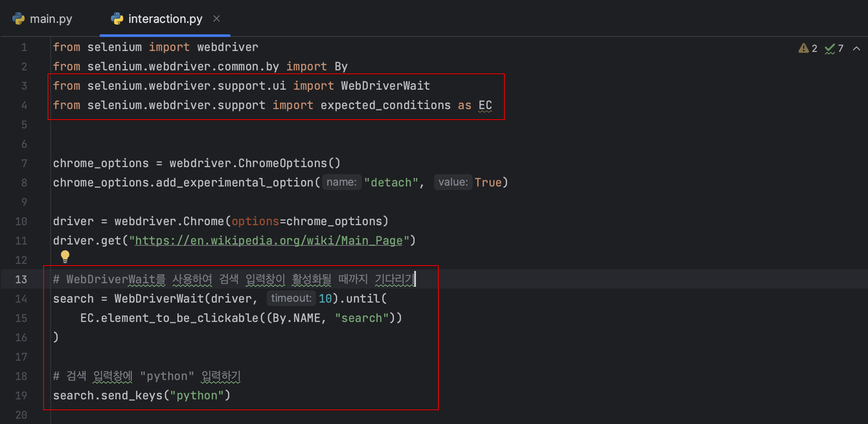Switch to the main.py tab

tap(42, 19)
